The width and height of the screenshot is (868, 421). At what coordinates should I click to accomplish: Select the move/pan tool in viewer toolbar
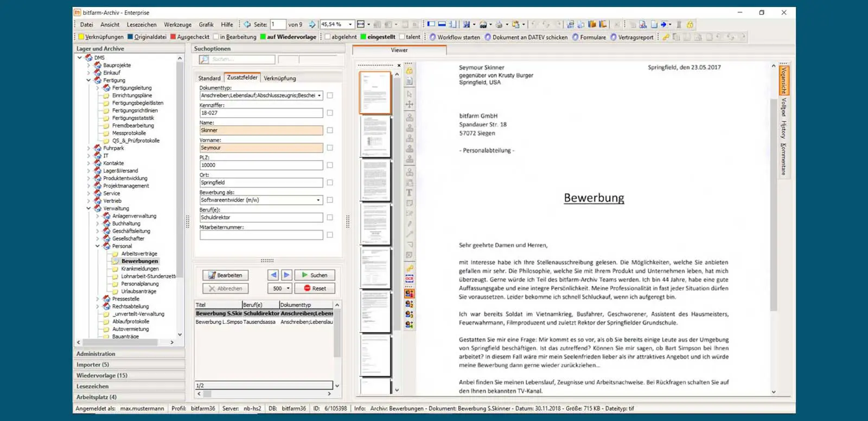coord(410,104)
